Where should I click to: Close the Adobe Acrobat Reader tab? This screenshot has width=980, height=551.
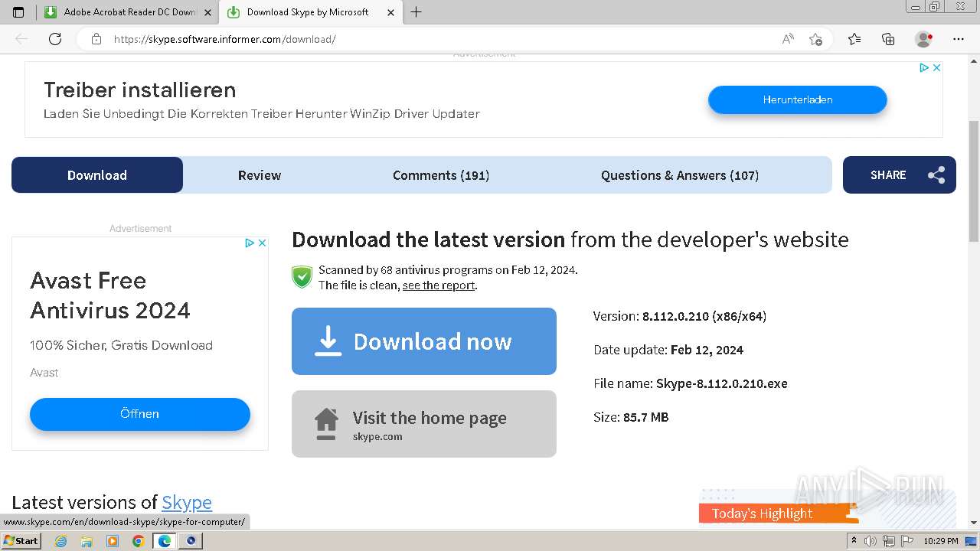point(207,12)
